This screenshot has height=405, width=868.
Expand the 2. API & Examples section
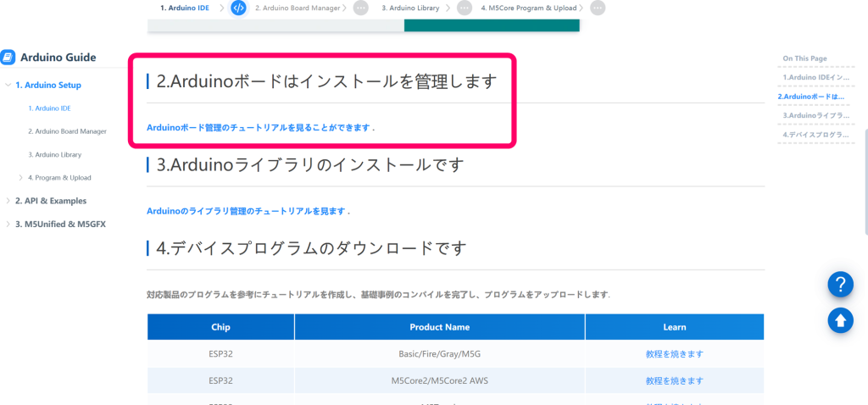pyautogui.click(x=8, y=201)
